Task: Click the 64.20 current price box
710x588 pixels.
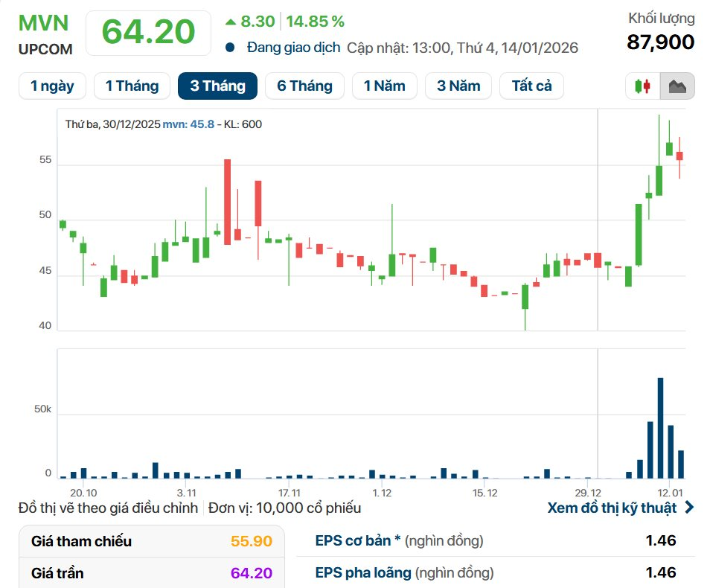Action: click(149, 32)
